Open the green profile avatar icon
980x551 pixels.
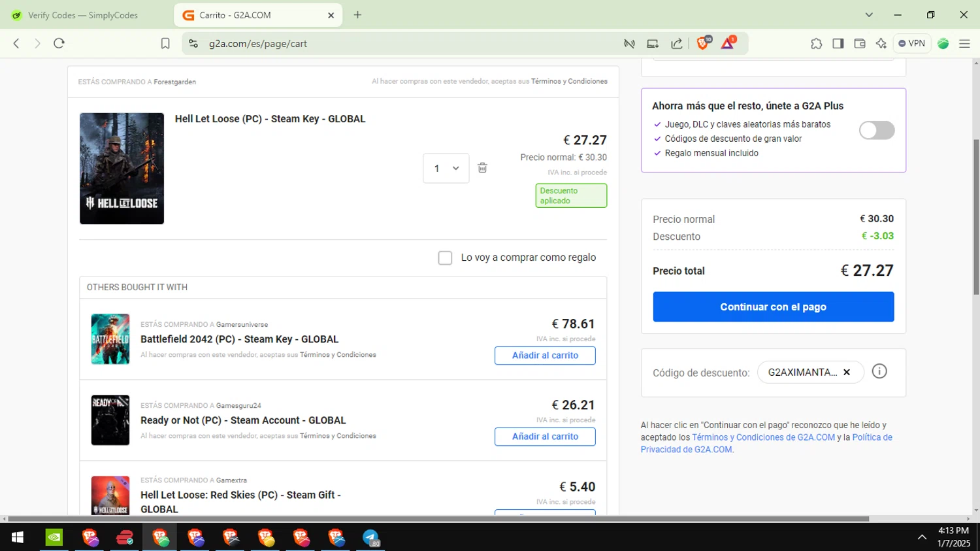943,43
